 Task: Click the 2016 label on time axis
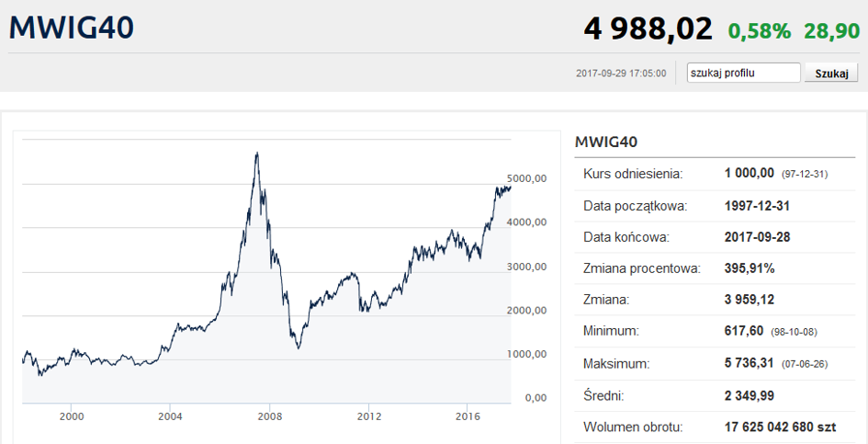click(x=468, y=416)
